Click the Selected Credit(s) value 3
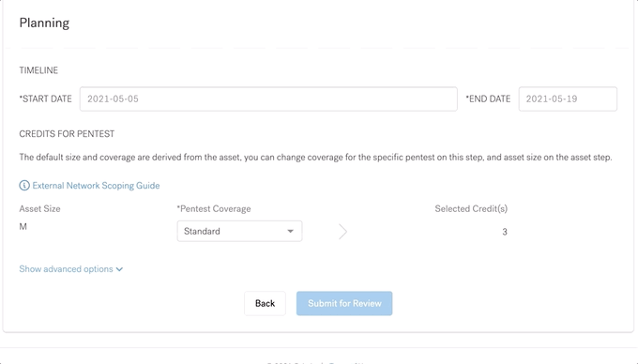Screen dimensions: 638x364 (x=505, y=232)
